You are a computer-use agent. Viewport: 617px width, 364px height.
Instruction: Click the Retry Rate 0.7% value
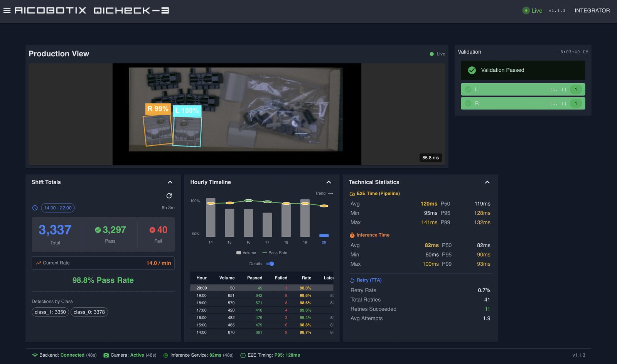(484, 290)
